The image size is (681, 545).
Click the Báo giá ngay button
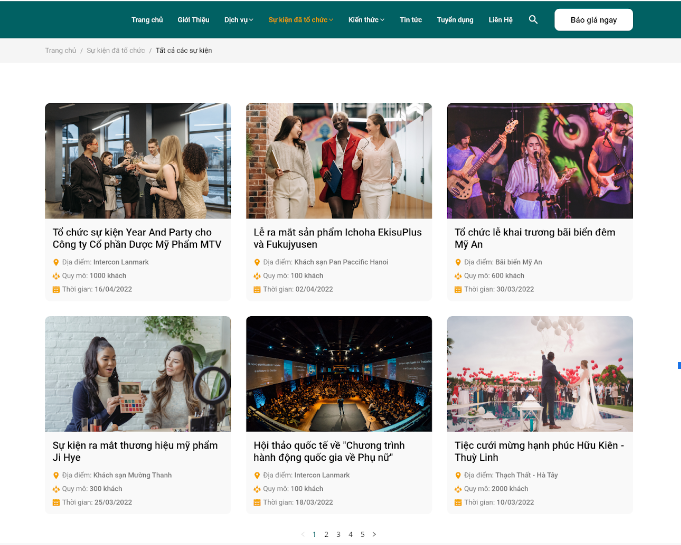pos(593,19)
